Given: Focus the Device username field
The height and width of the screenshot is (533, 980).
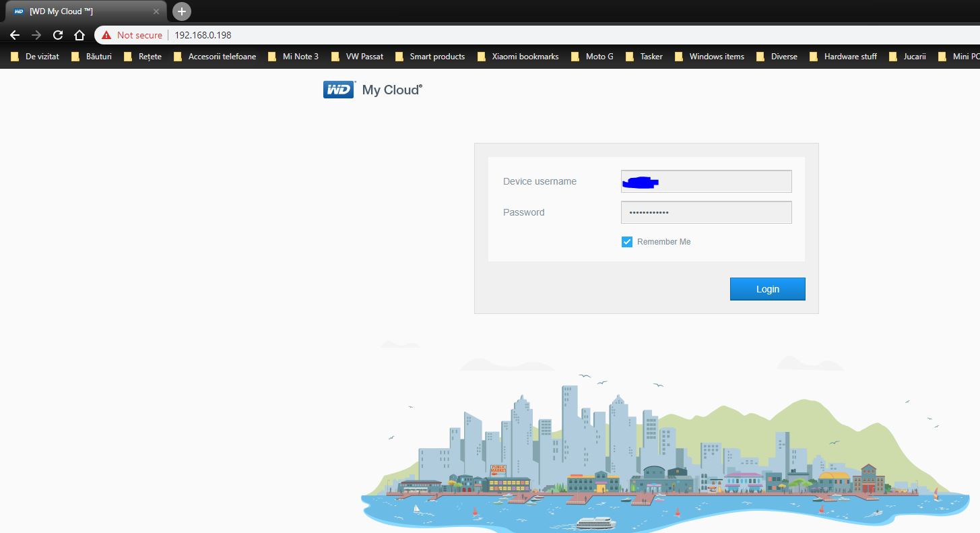Looking at the screenshot, I should (x=706, y=181).
